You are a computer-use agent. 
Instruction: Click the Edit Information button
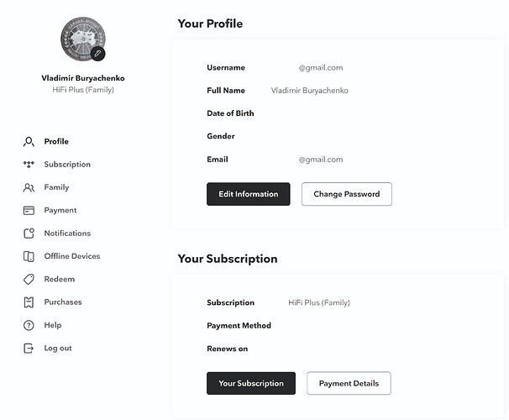pos(249,194)
